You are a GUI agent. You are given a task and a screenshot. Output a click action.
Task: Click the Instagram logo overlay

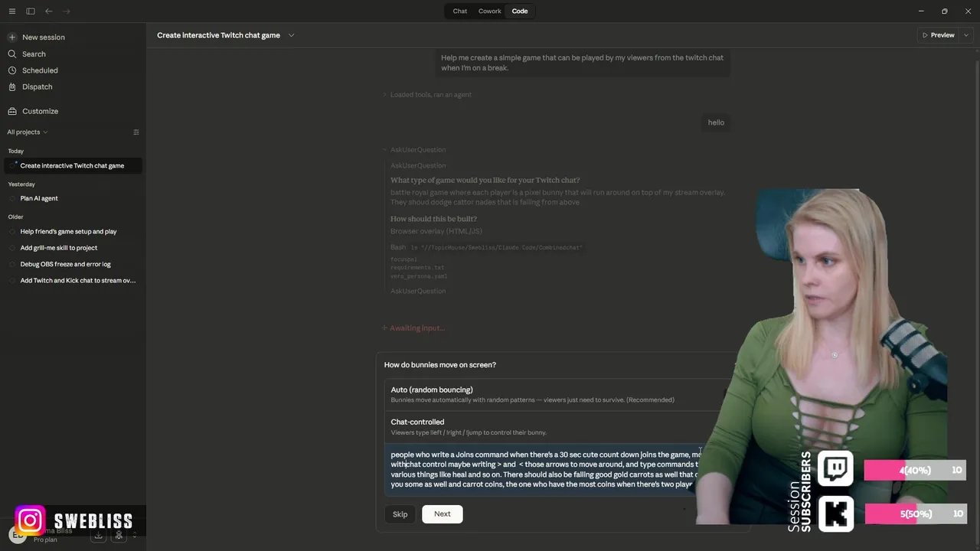[x=30, y=521]
